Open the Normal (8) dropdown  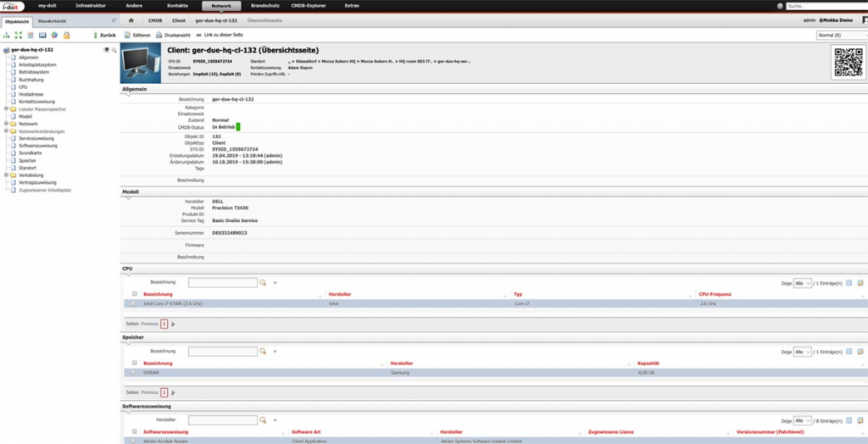pyautogui.click(x=839, y=36)
